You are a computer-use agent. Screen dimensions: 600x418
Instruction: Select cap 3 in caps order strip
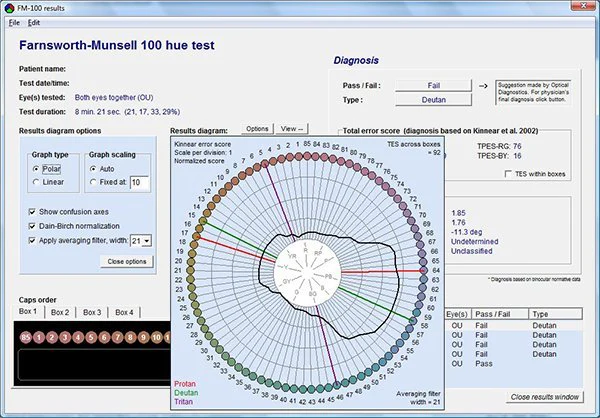coord(65,338)
